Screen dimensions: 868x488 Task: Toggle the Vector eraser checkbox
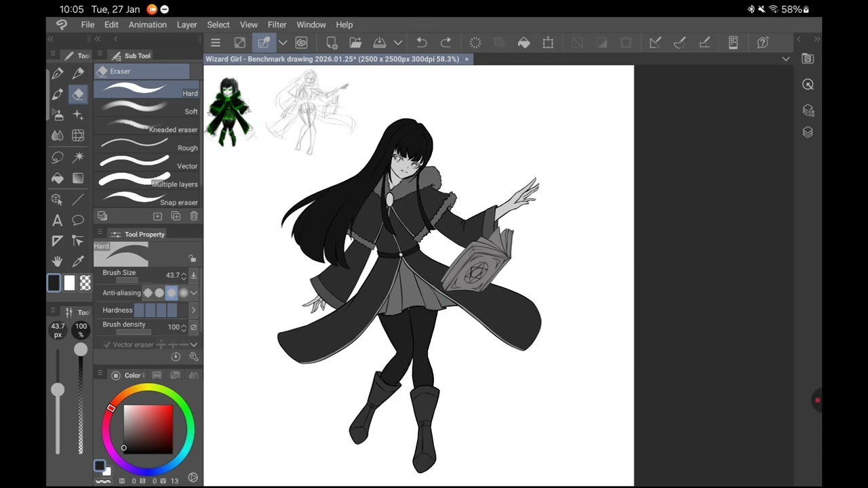107,345
